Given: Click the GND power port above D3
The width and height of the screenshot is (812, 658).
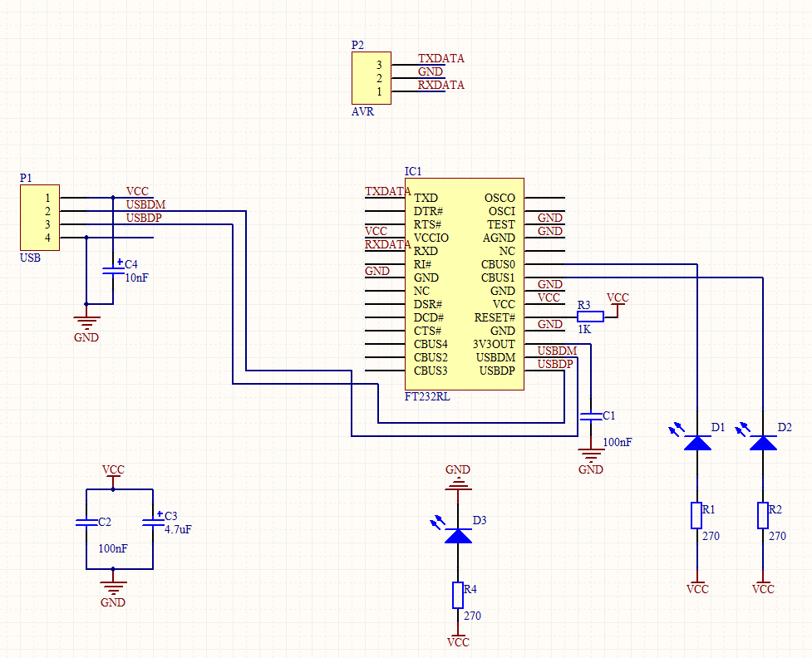Looking at the screenshot, I should tap(458, 478).
